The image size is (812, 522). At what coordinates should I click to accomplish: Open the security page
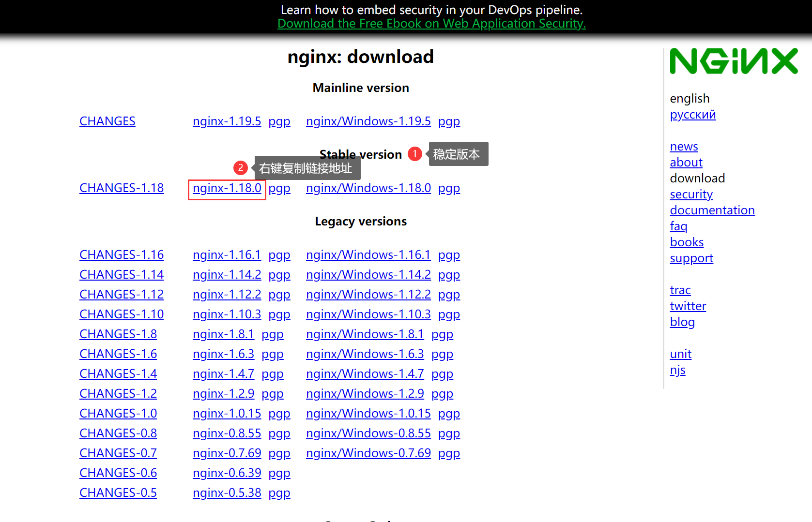[691, 194]
